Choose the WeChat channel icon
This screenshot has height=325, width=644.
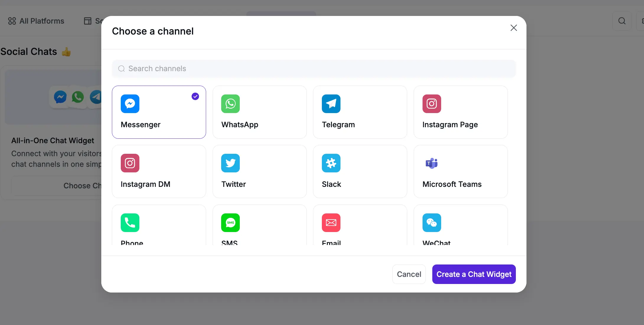click(431, 223)
